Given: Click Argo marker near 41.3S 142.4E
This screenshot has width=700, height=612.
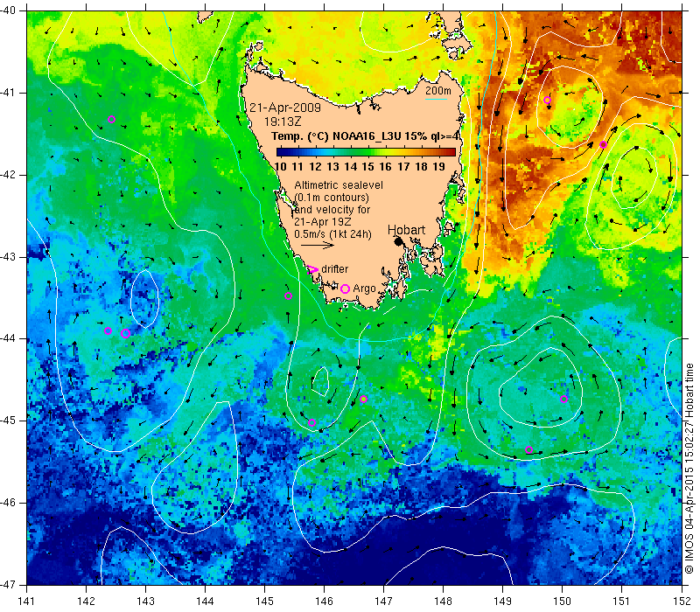Looking at the screenshot, I should point(112,119).
